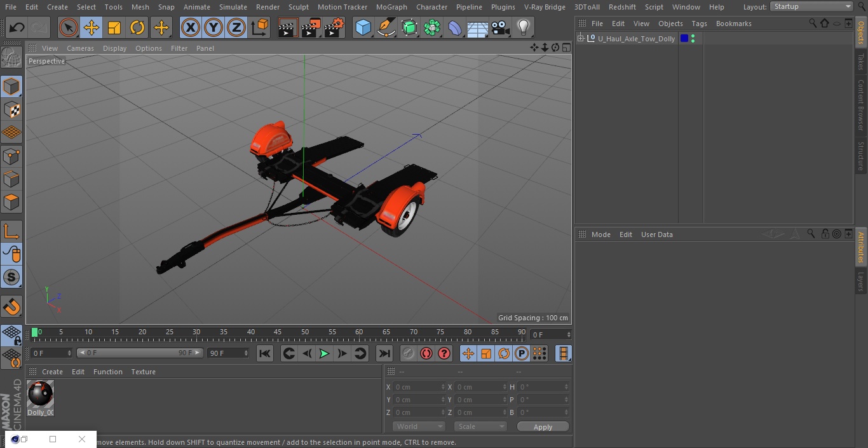Image resolution: width=868 pixels, height=448 pixels.
Task: Open material manager Texture menu
Action: (x=143, y=372)
